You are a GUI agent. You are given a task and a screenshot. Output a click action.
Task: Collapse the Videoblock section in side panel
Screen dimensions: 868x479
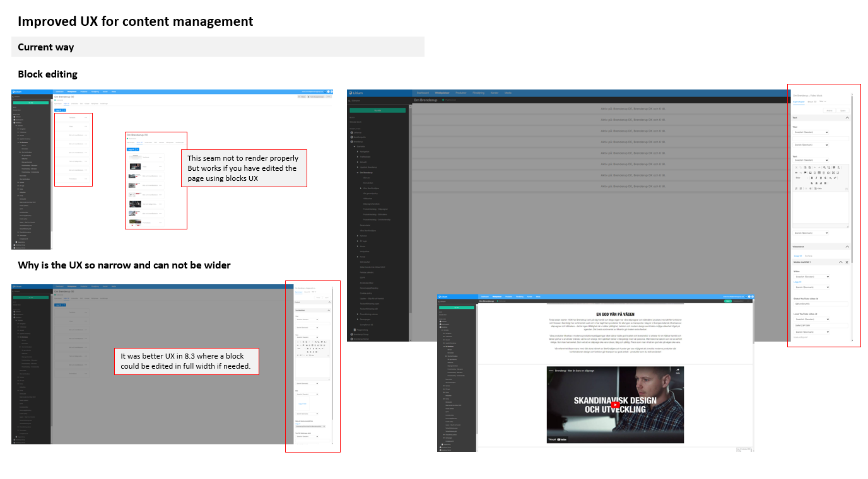tap(847, 246)
